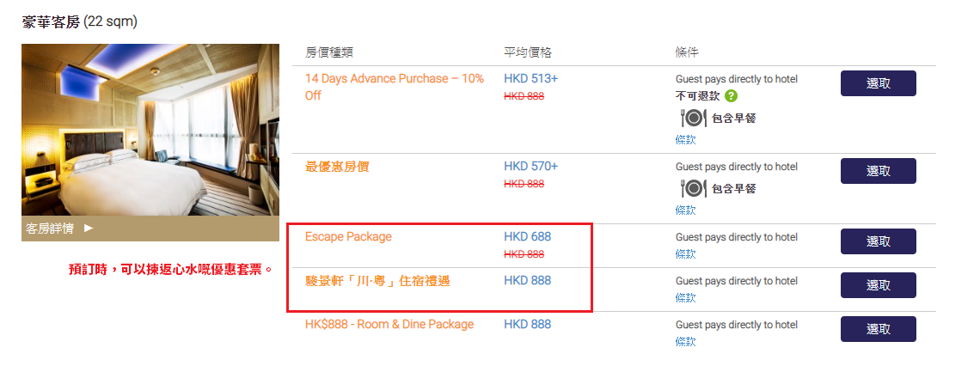Select the Escape Package 選取 button

click(x=878, y=241)
